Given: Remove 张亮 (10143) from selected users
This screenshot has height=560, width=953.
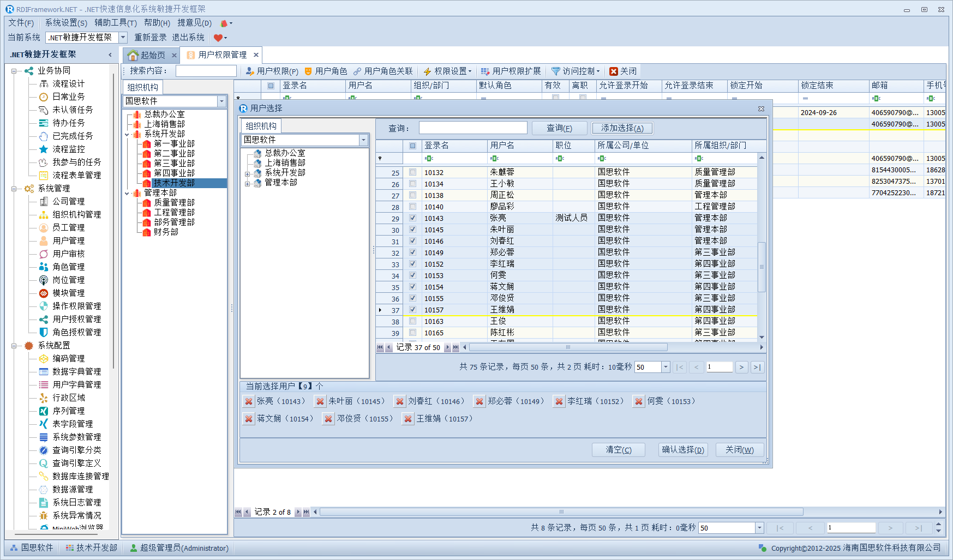Looking at the screenshot, I should (249, 401).
